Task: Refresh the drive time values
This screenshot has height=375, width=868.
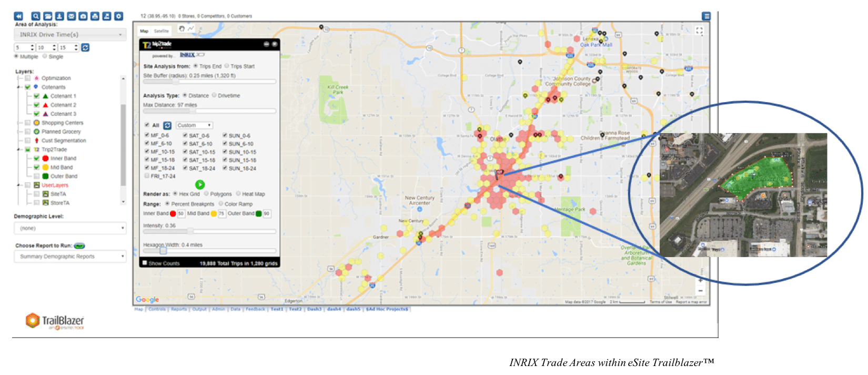Action: tap(85, 47)
